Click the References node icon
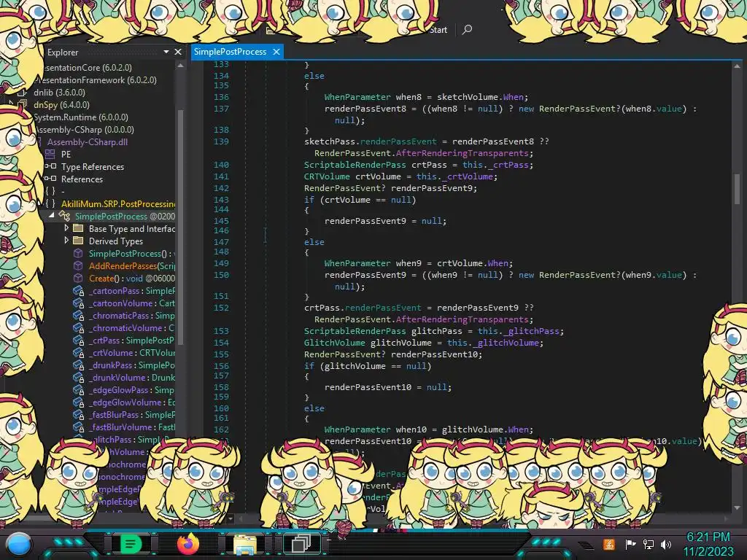Viewport: 747px width, 560px height. pos(50,179)
